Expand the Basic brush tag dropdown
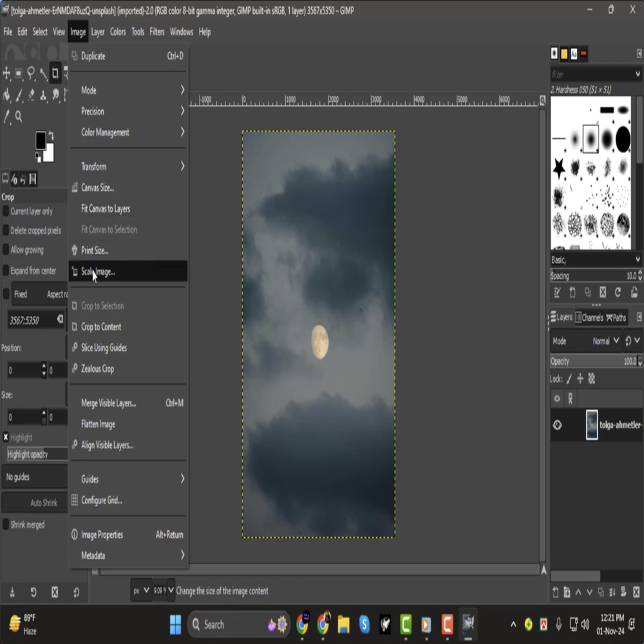 point(638,260)
